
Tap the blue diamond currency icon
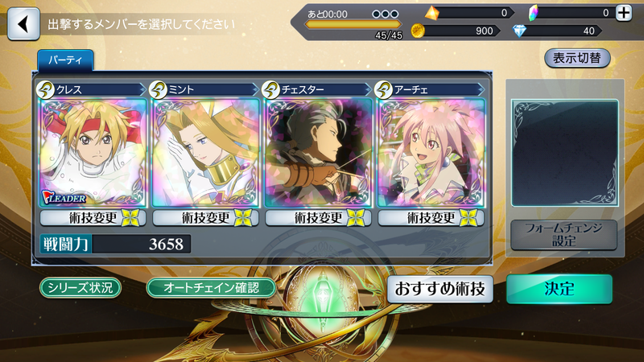tap(519, 31)
